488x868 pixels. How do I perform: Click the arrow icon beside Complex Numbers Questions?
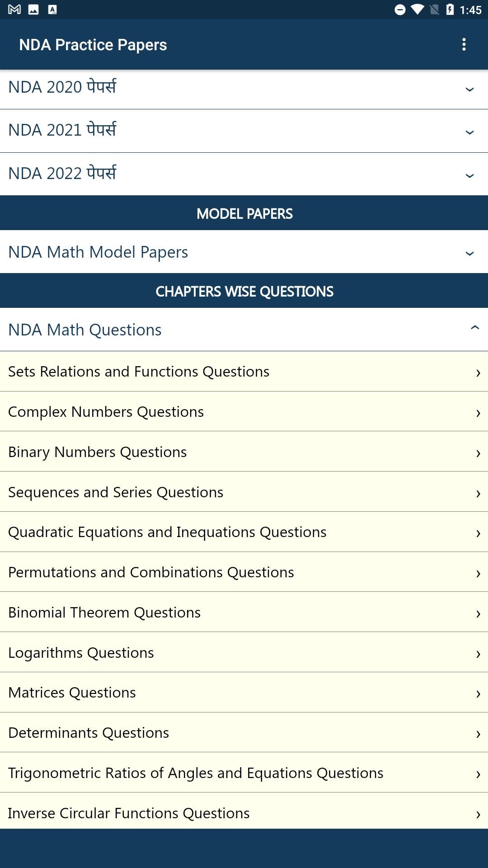coord(478,413)
